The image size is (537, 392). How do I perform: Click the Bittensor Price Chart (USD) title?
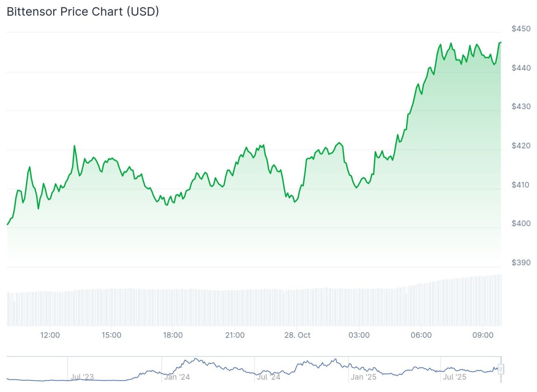click(x=83, y=12)
